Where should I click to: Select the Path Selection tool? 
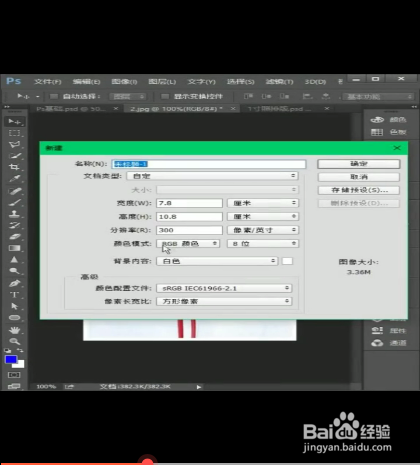(x=14, y=306)
